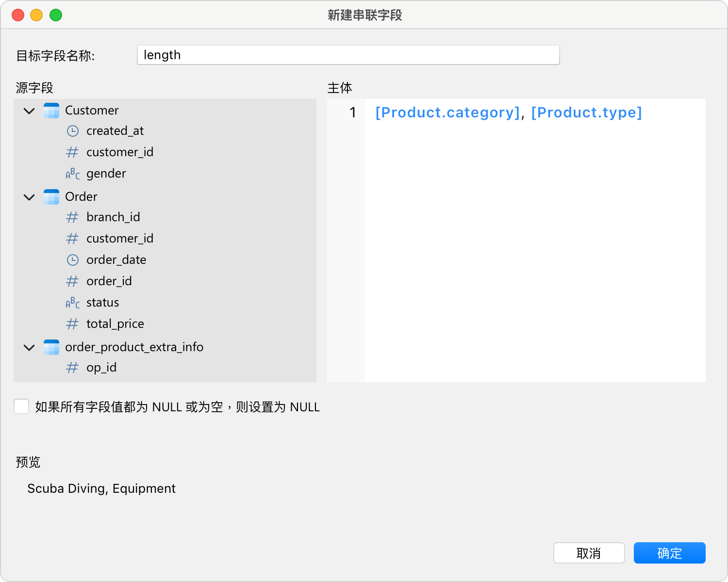Click the clock icon beside created_at
Viewport: 728px width, 582px height.
coord(73,131)
